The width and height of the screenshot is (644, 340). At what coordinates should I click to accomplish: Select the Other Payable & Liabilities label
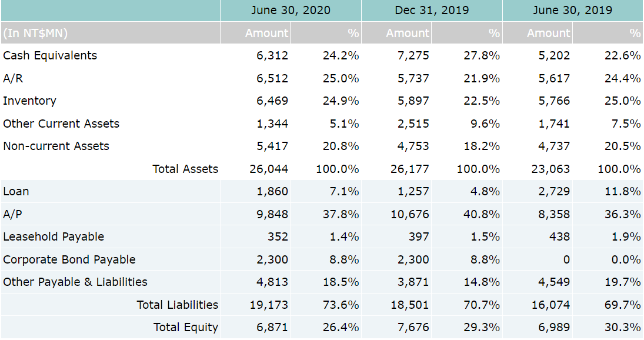click(75, 282)
